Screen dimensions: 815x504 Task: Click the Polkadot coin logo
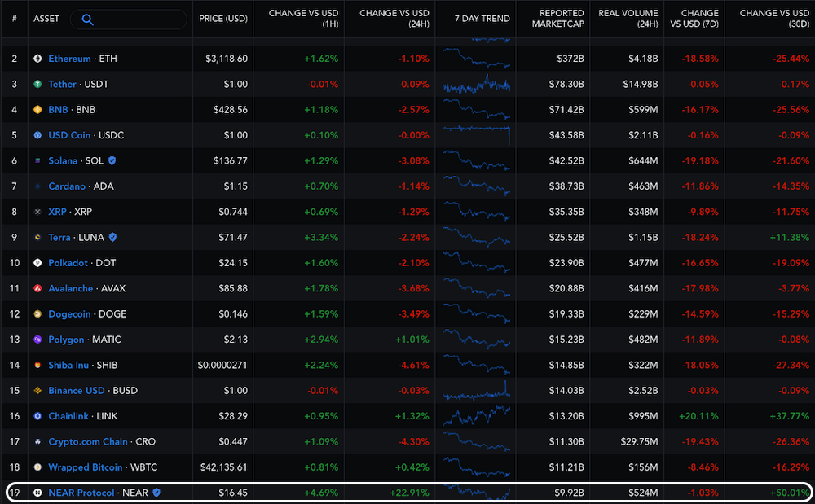[37, 263]
